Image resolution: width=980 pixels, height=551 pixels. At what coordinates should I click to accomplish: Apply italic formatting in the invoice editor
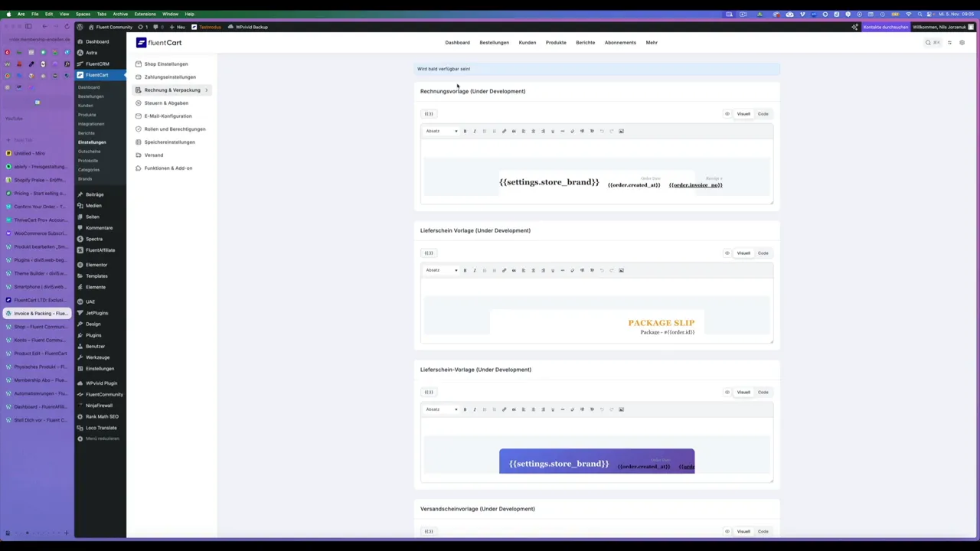click(475, 131)
